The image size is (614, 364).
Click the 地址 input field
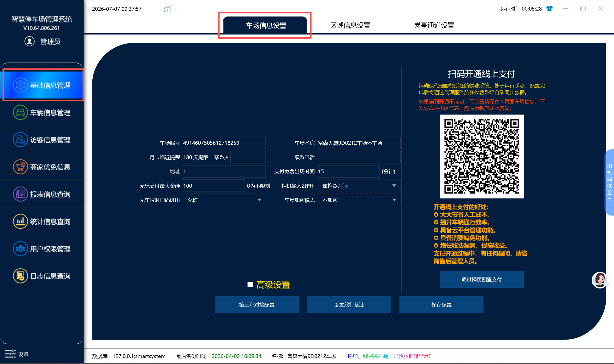point(224,171)
